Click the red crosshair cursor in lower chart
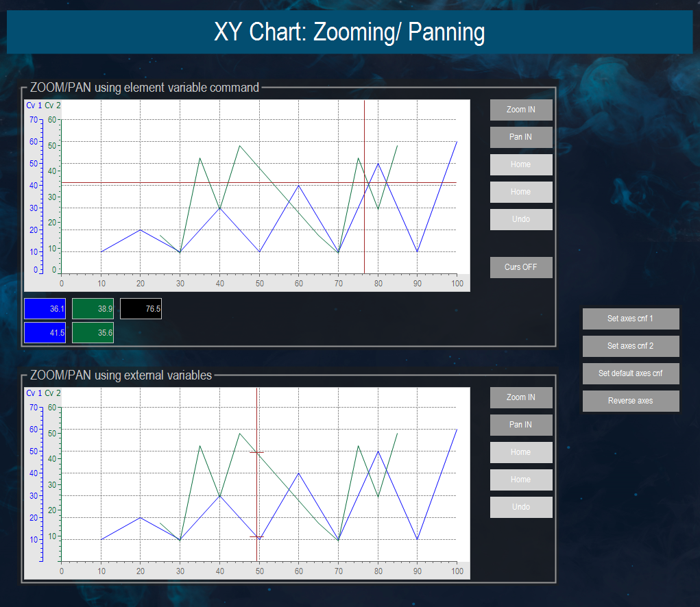Image resolution: width=700 pixels, height=607 pixels. (x=257, y=453)
